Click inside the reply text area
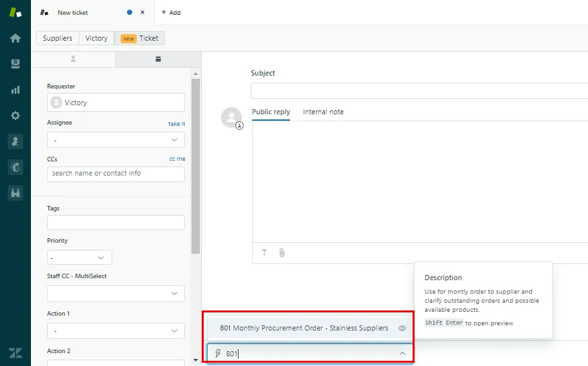This screenshot has height=366, width=588. (420, 181)
